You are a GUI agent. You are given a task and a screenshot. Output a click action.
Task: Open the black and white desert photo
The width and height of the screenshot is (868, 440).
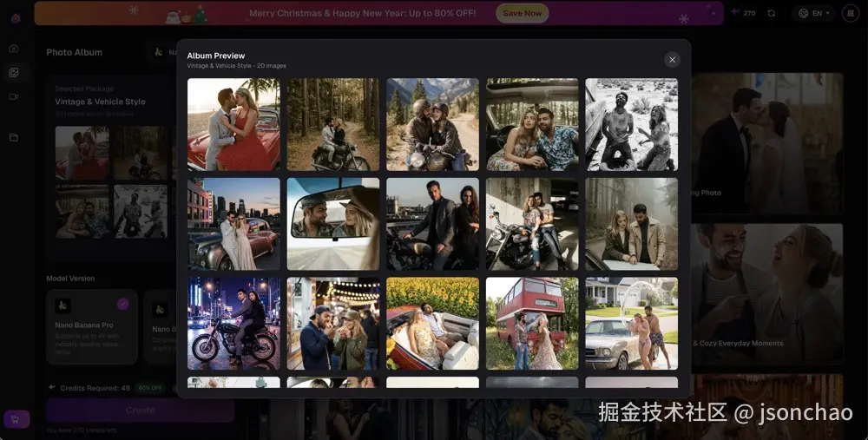(632, 124)
